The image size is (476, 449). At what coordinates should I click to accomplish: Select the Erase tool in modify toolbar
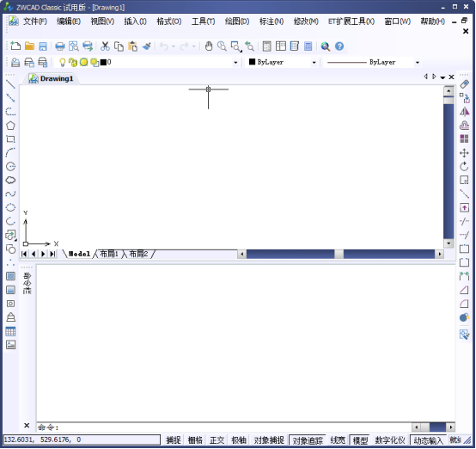[x=464, y=84]
